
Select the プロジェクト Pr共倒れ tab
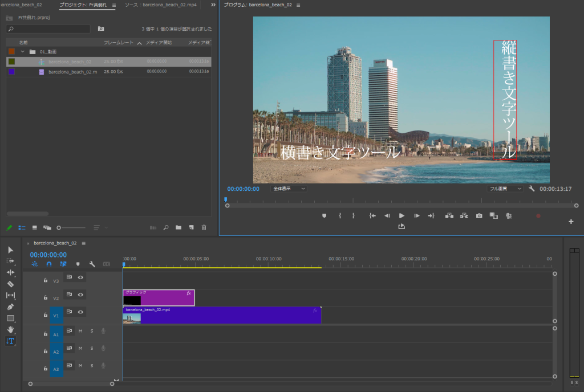[x=86, y=5]
